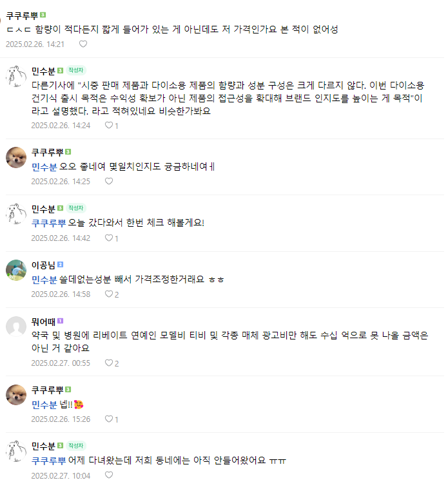Screen dimensions: 448x487
Task: Click the heart on 민수분's 14:24 comment
Action: pyautogui.click(x=108, y=126)
